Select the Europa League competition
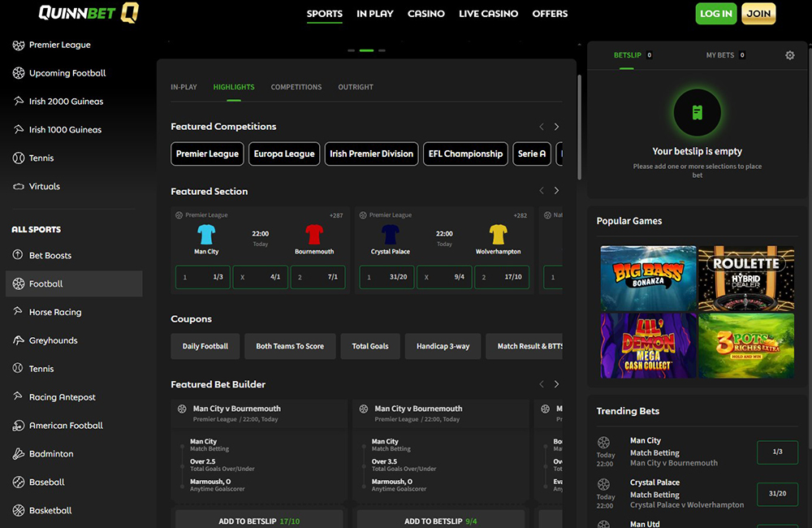 point(284,154)
